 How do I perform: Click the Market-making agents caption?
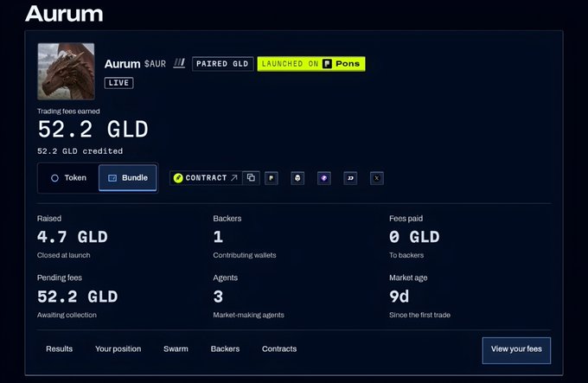(x=249, y=316)
